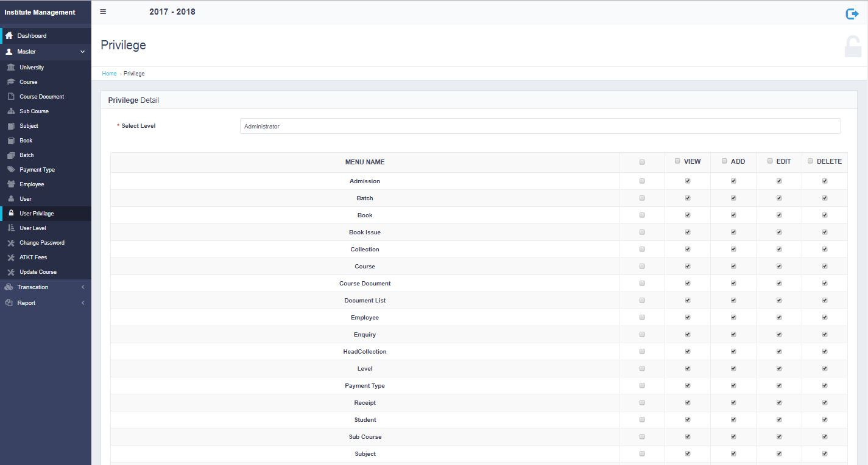This screenshot has height=465, width=868.
Task: Click the logout icon in the top-right corner
Action: click(x=852, y=14)
